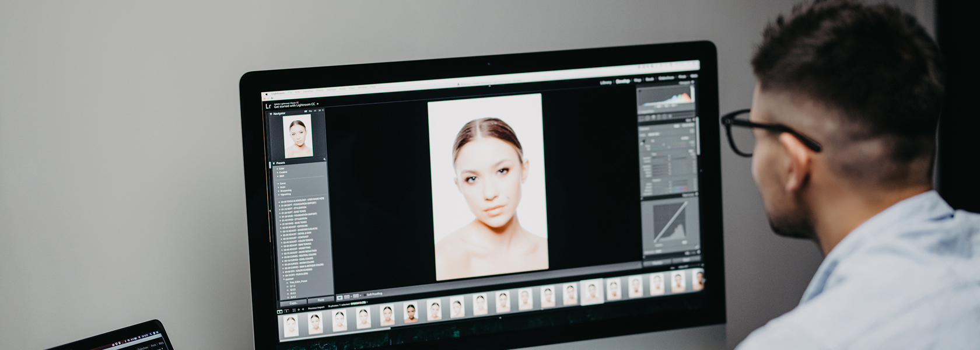980x350 pixels.
Task: Set Navigator zoom to FIT
Action: pyautogui.click(x=306, y=111)
